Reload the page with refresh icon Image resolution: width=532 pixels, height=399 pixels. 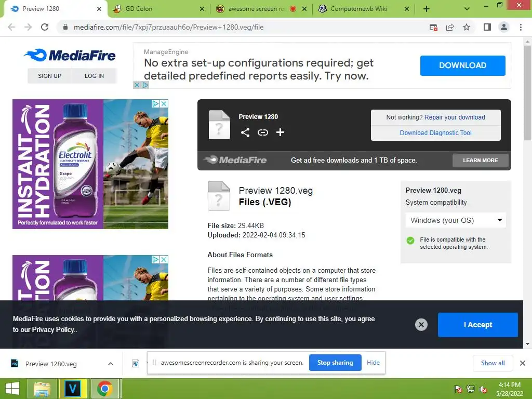[x=45, y=27]
